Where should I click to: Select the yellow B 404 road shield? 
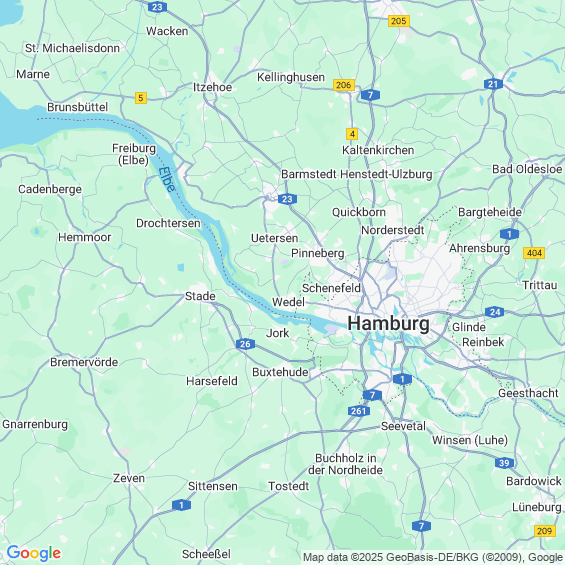(534, 253)
